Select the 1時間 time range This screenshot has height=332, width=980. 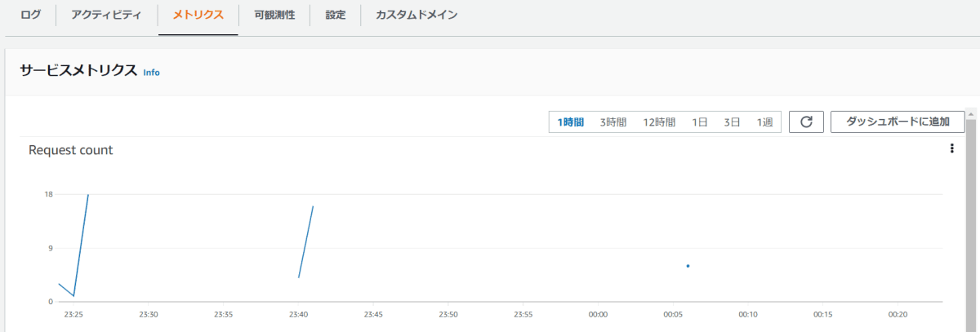point(571,122)
